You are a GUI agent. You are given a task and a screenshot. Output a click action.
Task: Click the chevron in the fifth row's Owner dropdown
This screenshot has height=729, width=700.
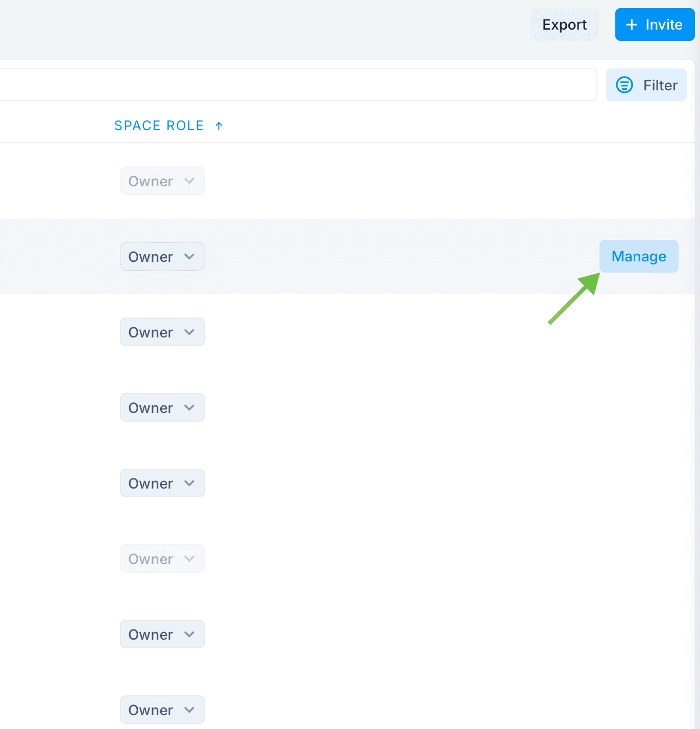[x=189, y=483]
